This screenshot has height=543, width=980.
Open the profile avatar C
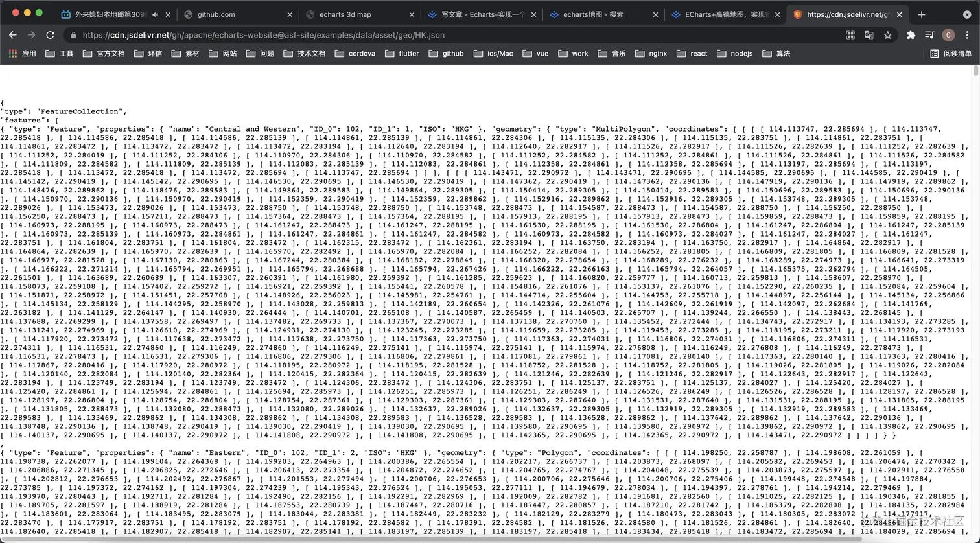(948, 35)
